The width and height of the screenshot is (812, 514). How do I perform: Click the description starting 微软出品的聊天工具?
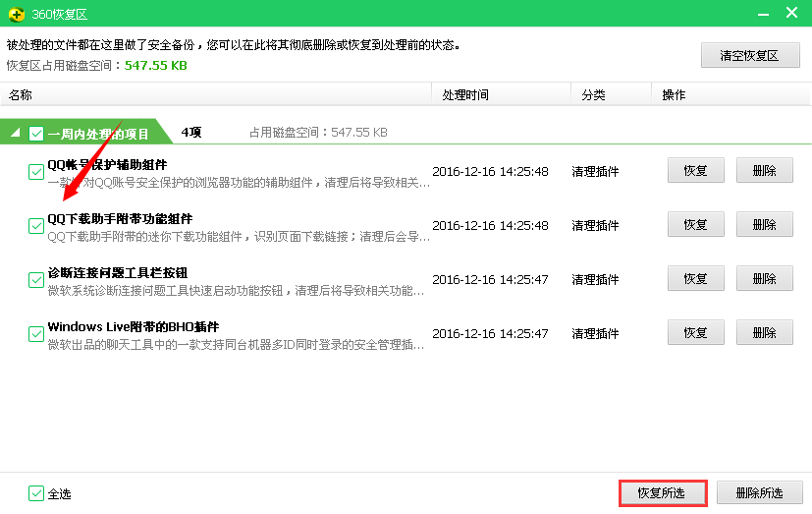pyautogui.click(x=237, y=345)
